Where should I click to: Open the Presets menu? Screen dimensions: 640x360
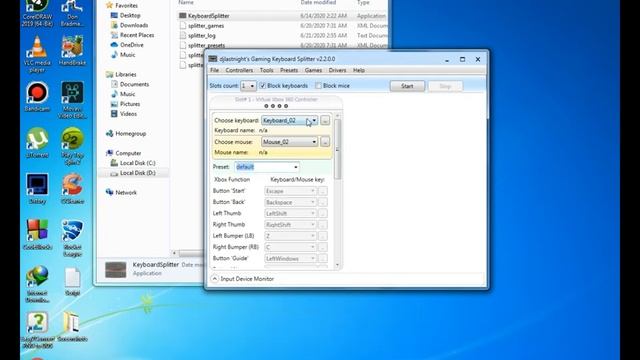point(289,70)
